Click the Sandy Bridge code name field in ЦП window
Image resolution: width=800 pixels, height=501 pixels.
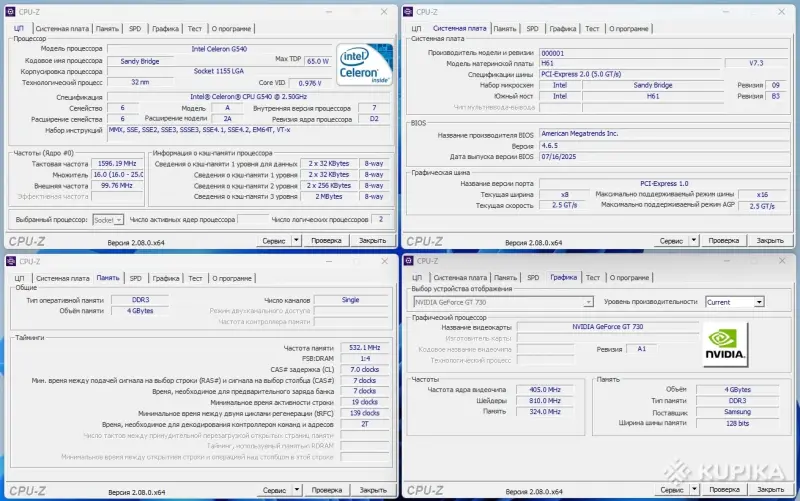(x=140, y=61)
